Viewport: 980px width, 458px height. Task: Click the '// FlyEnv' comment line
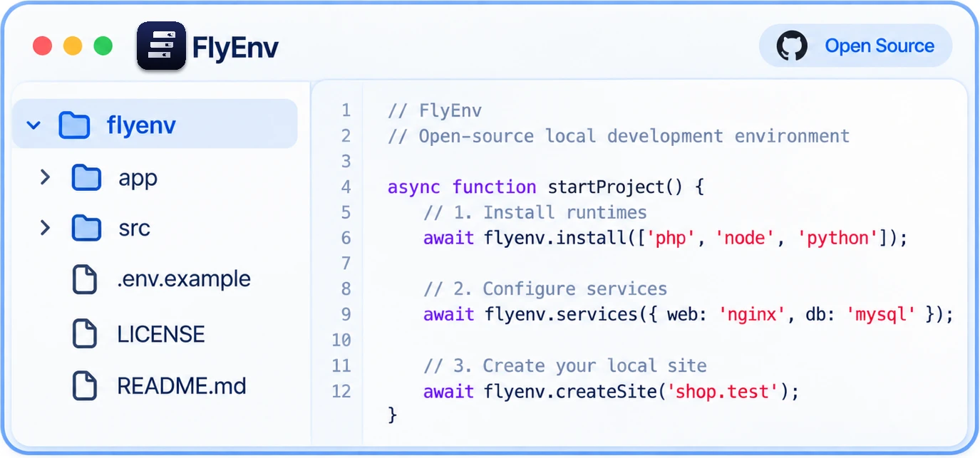[435, 111]
